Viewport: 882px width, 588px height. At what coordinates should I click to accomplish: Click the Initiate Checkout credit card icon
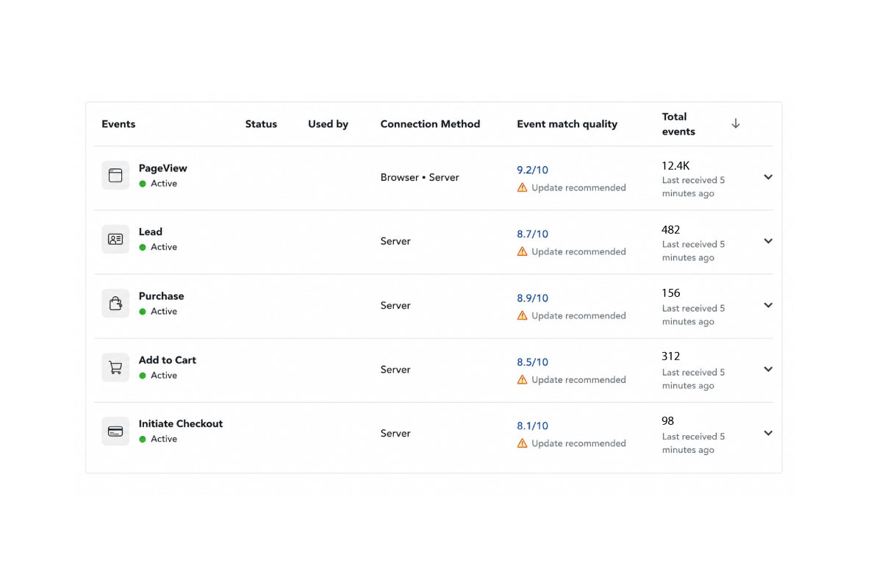click(115, 431)
